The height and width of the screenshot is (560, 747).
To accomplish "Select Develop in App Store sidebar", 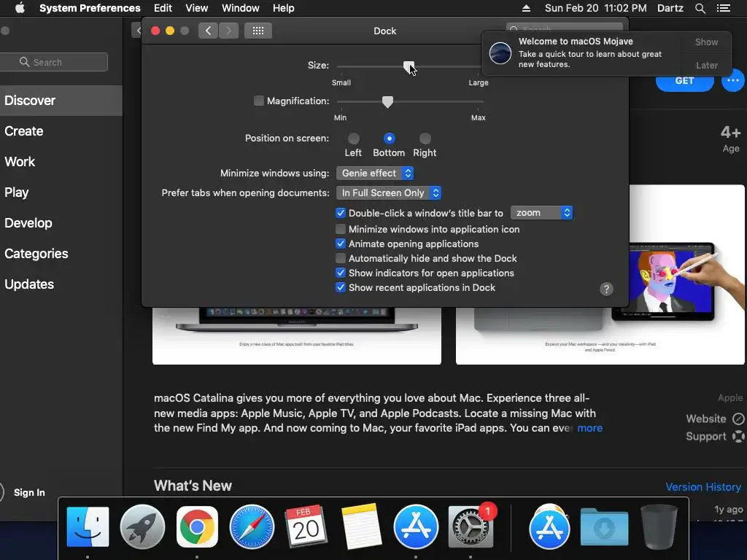I will pyautogui.click(x=61, y=223).
